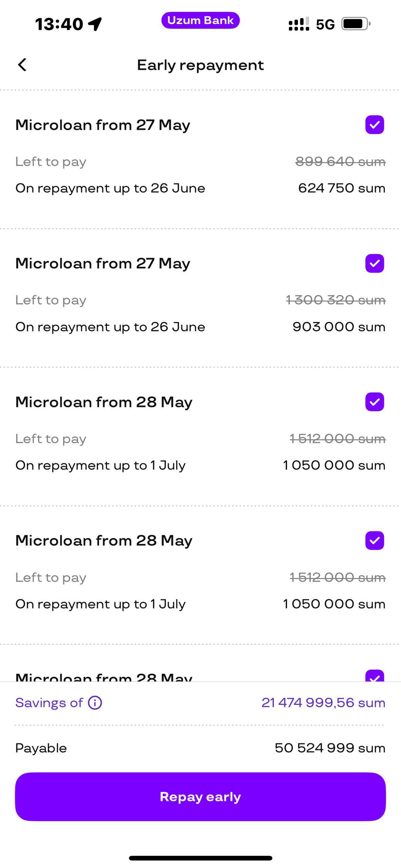Select the Early repayment title
This screenshot has width=401, height=868.
click(x=200, y=65)
